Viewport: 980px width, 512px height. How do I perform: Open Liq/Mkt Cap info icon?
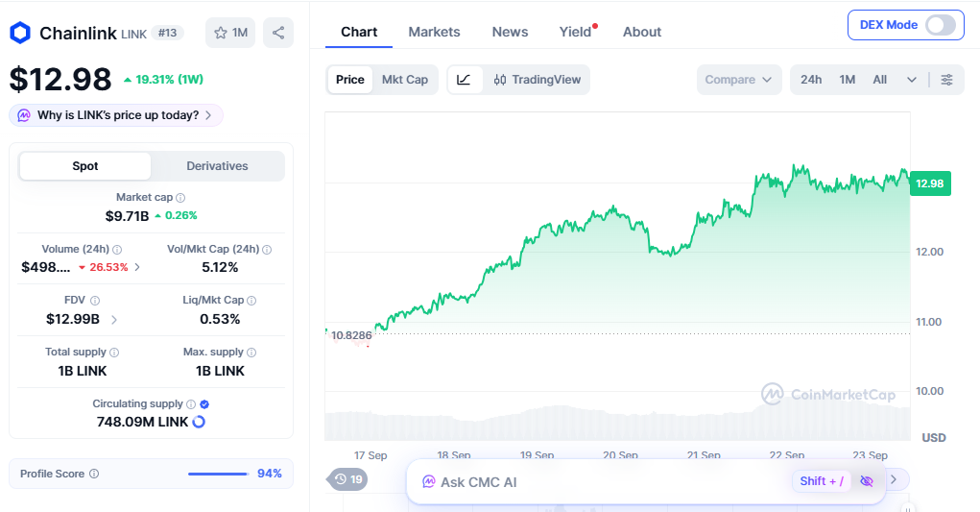pyautogui.click(x=251, y=301)
